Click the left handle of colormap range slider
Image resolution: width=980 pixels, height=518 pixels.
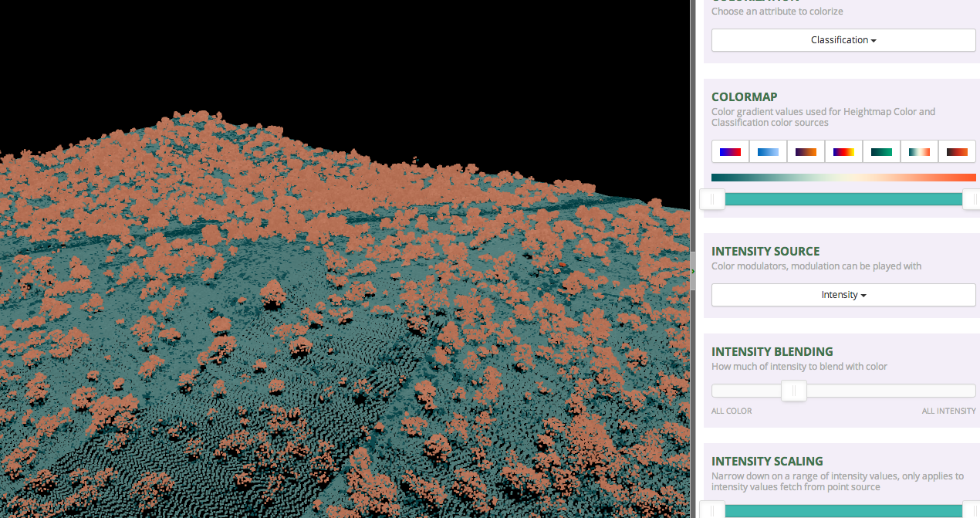[x=712, y=199]
